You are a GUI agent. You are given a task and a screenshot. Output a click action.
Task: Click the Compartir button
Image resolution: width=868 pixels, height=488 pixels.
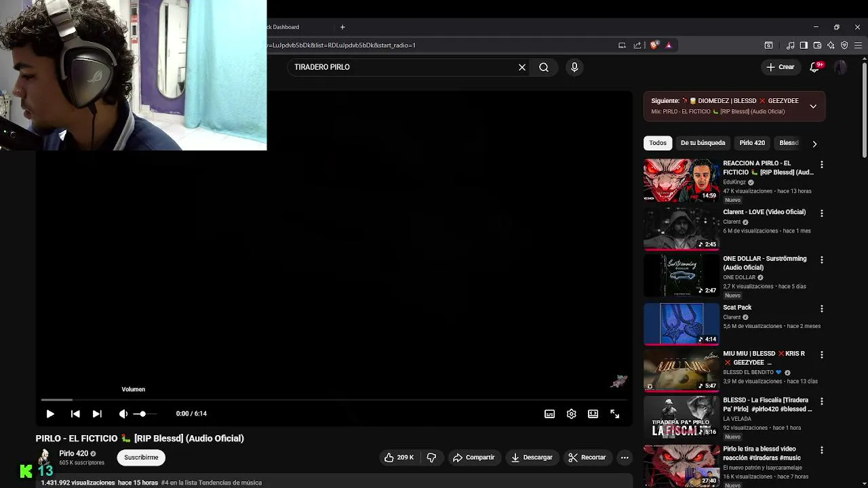(x=473, y=457)
